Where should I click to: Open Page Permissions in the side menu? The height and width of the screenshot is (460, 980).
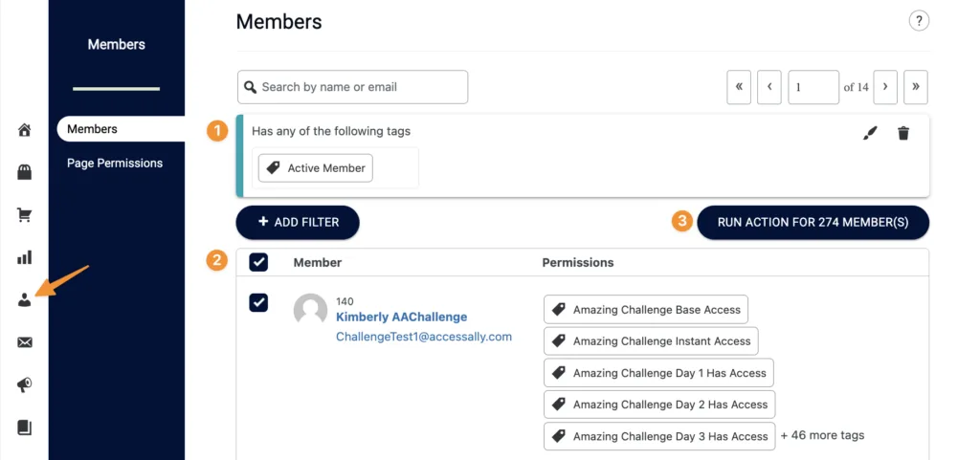115,164
